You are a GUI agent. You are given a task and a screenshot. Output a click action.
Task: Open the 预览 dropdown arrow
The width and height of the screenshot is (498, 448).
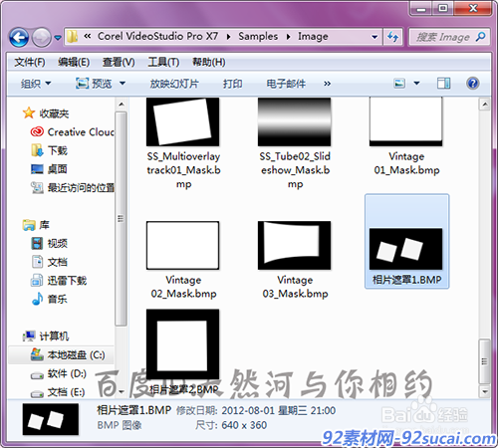(x=123, y=83)
